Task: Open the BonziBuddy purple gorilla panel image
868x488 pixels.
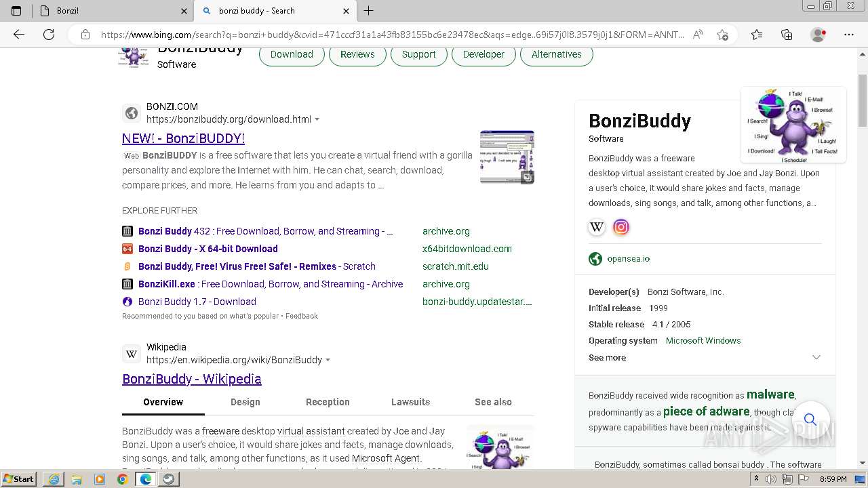Action: pos(793,125)
